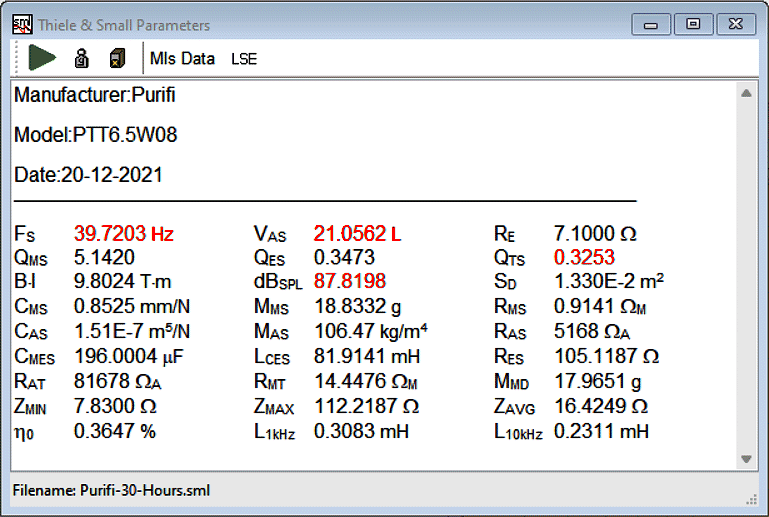Close the Thiele & Small Parameters window
The height and width of the screenshot is (517, 769).
click(x=736, y=25)
